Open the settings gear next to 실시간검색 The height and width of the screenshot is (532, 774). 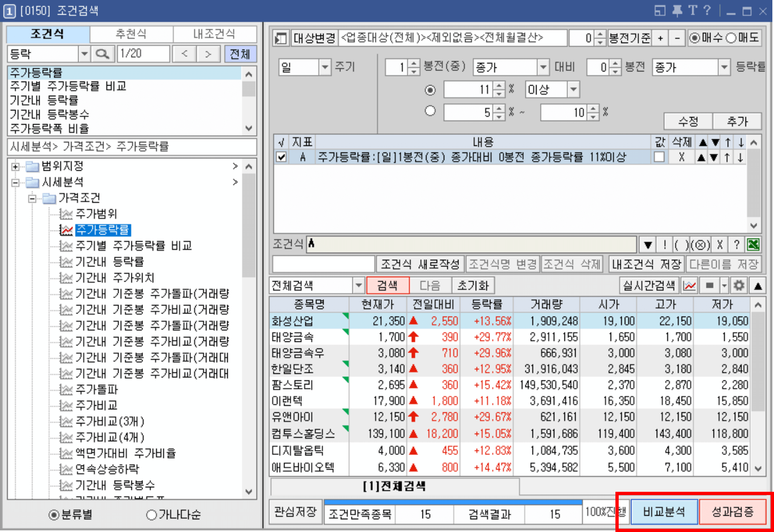[739, 285]
